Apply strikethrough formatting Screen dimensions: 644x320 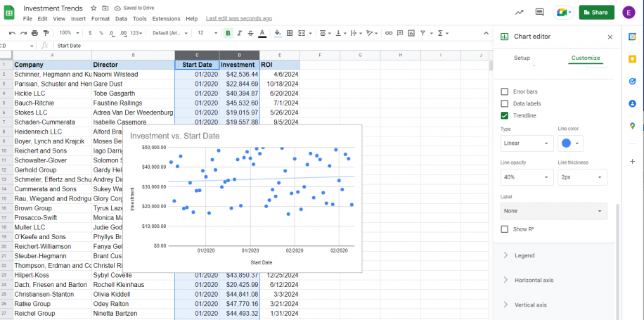250,33
